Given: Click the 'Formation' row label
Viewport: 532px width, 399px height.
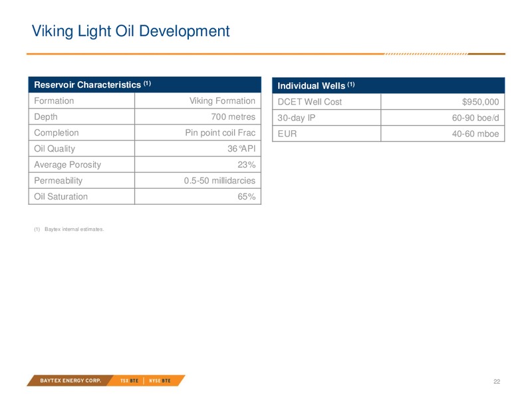Looking at the screenshot, I should [x=54, y=101].
